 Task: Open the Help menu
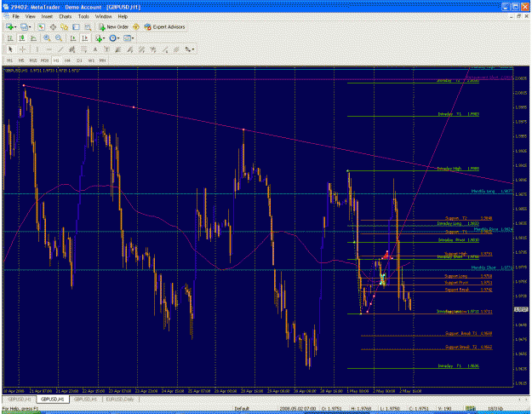pos(123,16)
